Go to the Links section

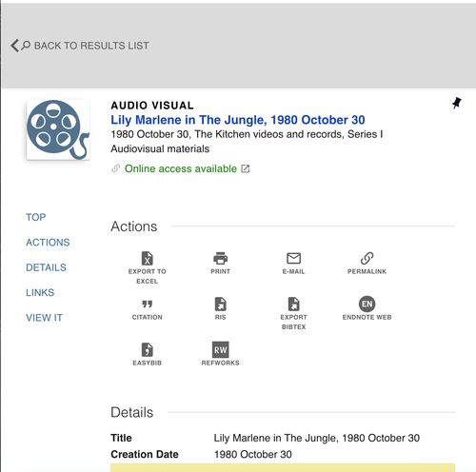point(40,292)
